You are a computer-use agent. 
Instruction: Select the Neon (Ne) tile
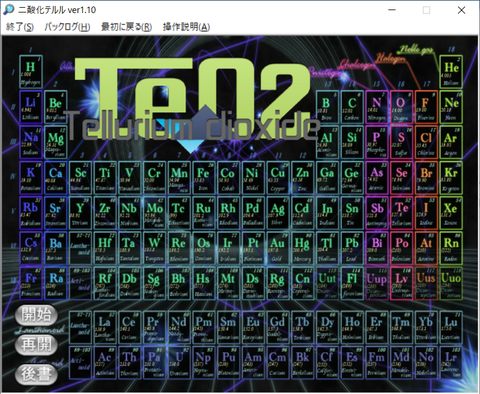pos(451,107)
